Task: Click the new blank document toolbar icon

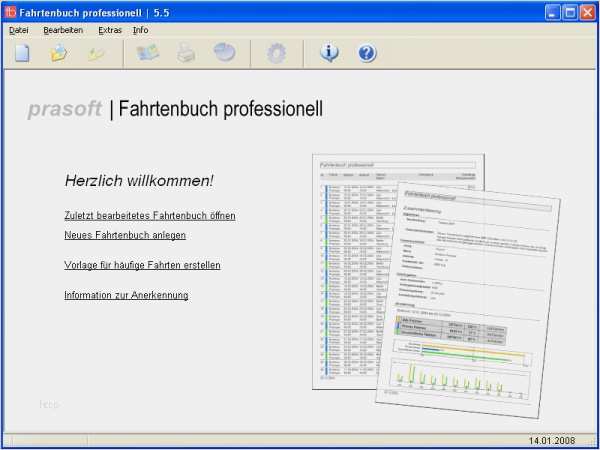Action: click(23, 54)
